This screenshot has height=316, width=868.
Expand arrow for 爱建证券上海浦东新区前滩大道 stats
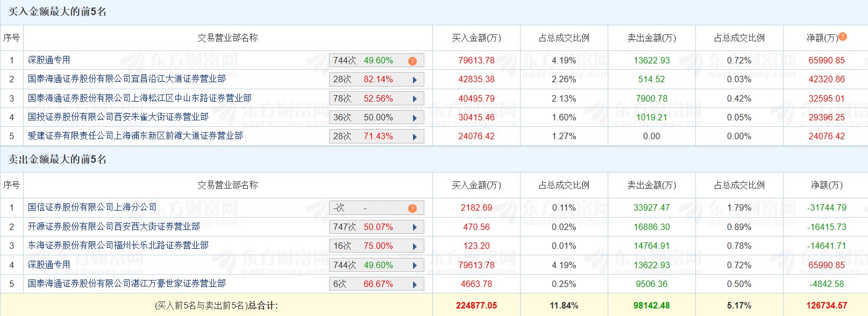tap(415, 137)
